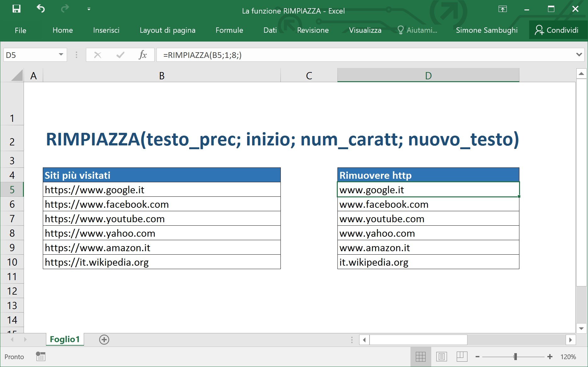Open the File menu

(x=20, y=30)
